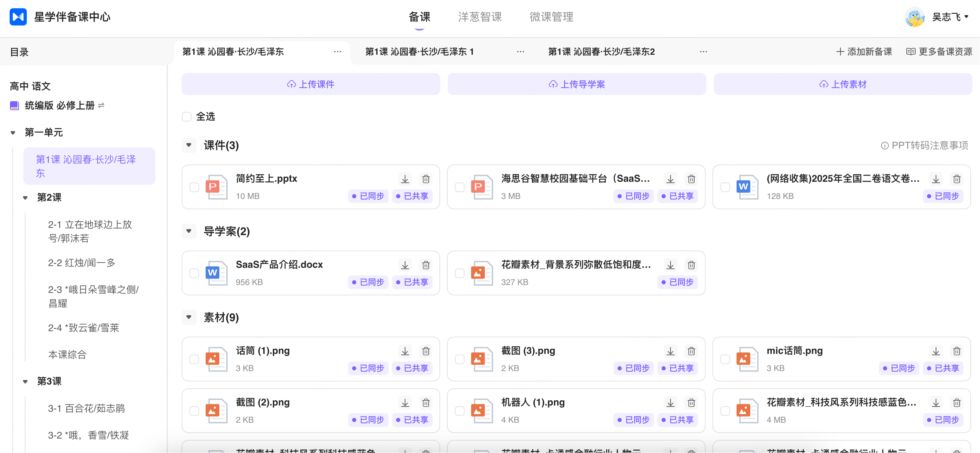Collapse the 导学案(2) section
This screenshot has width=980, height=453.
189,231
